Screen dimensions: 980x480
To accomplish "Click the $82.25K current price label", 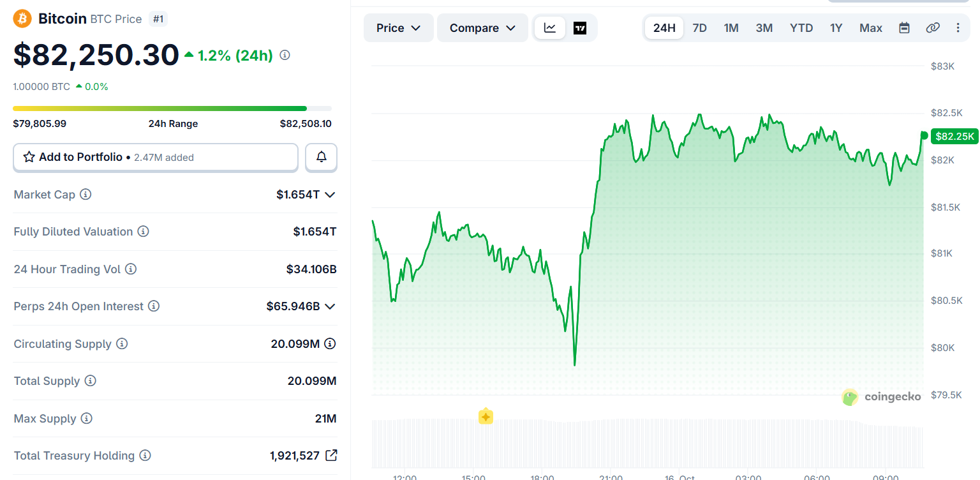I will (x=954, y=136).
